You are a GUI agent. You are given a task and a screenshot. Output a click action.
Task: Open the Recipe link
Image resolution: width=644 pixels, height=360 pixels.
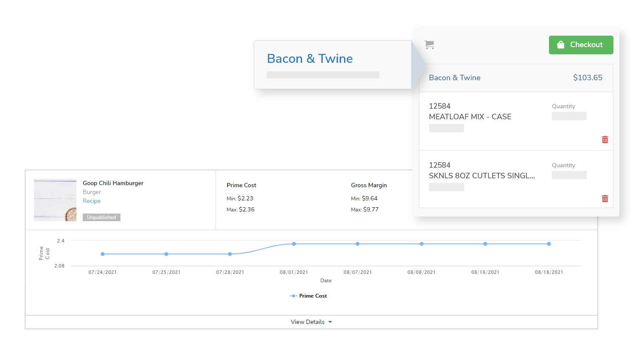click(x=92, y=201)
